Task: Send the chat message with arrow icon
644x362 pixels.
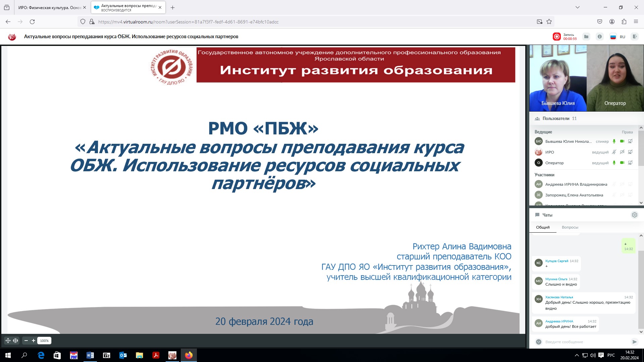Action: (634, 342)
